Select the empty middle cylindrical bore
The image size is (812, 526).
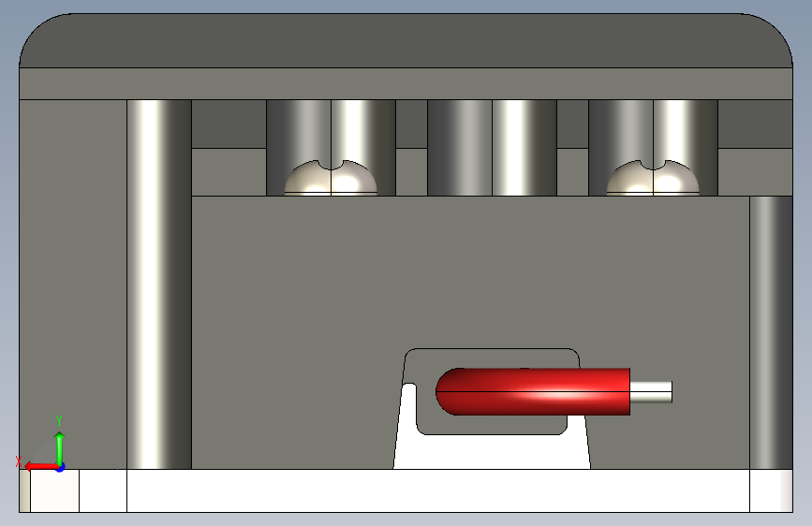492,148
